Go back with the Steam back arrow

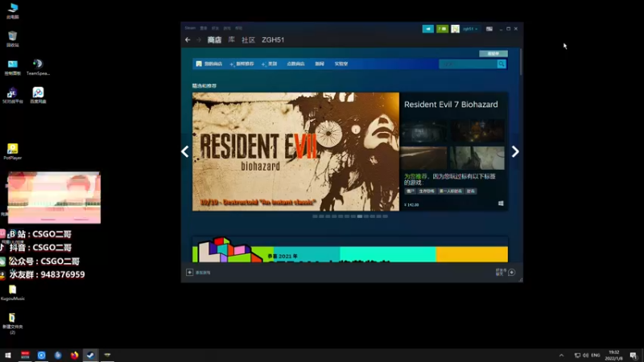point(188,39)
